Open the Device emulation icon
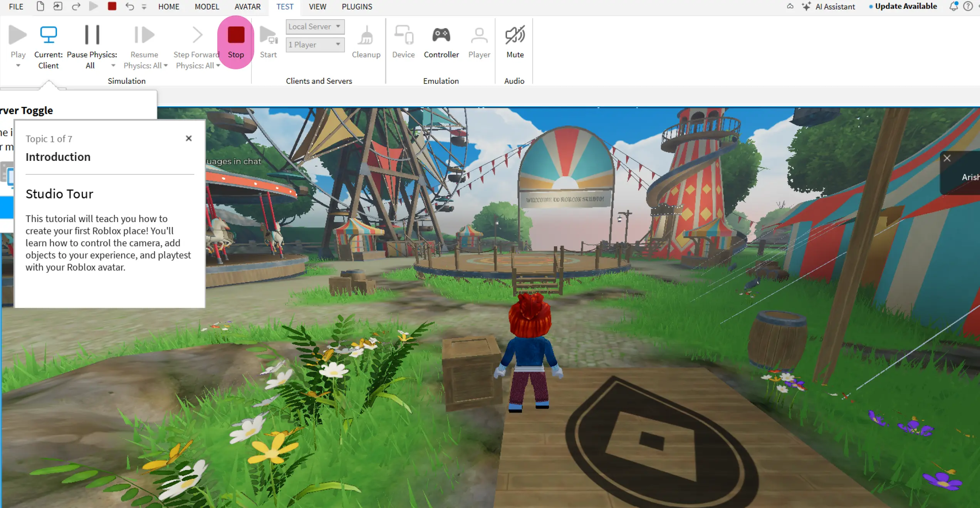Screen dimensions: 980x508 point(403,35)
